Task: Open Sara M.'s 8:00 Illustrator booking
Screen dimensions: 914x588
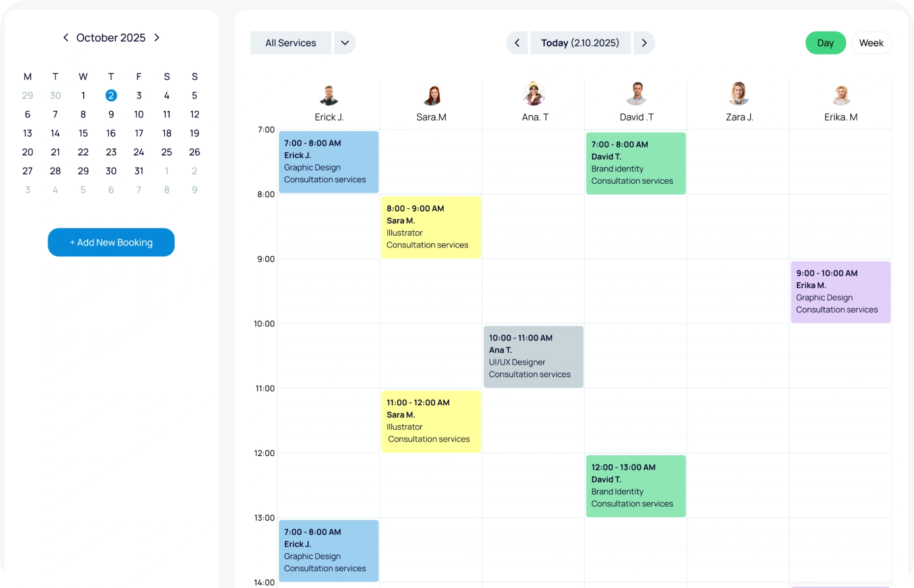Action: pyautogui.click(x=431, y=227)
